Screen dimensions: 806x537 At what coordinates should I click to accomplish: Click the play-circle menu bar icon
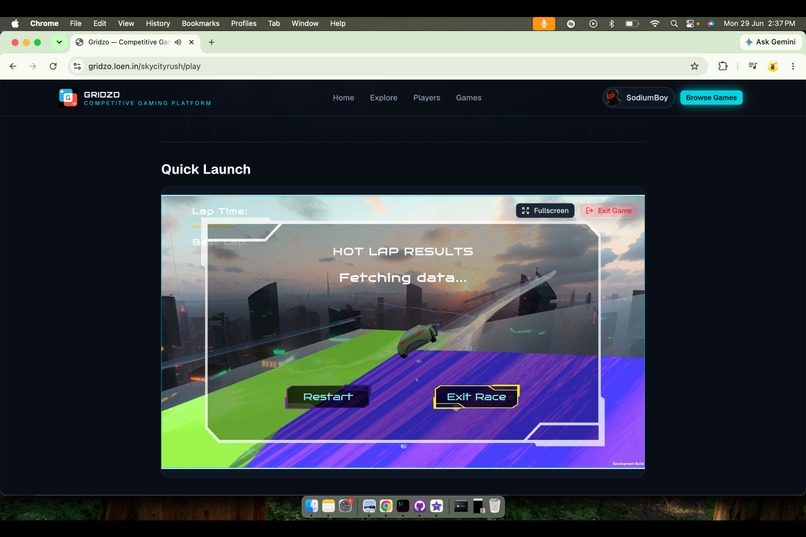point(593,24)
